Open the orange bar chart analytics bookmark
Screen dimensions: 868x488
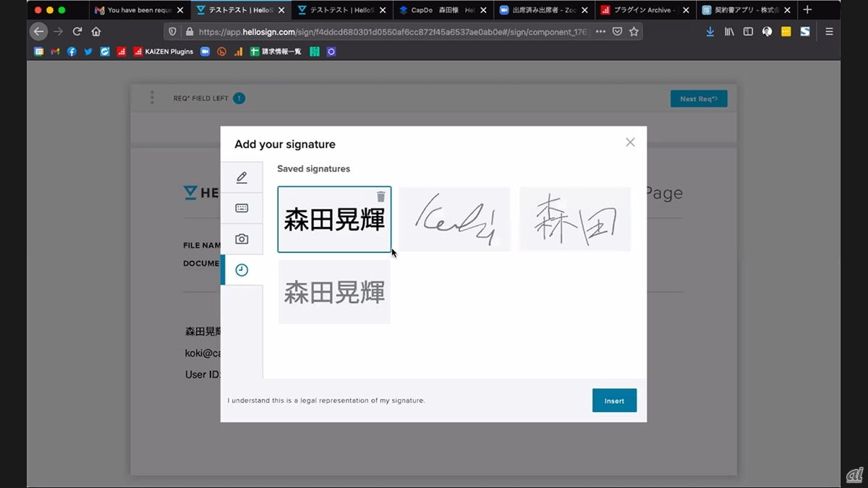click(239, 51)
